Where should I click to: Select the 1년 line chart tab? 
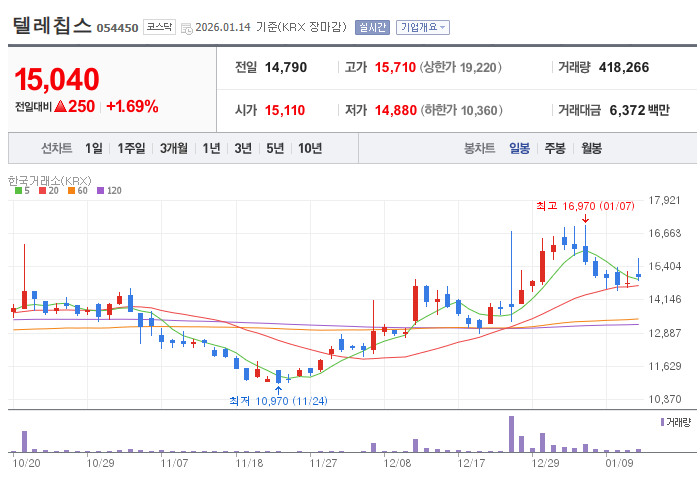pyautogui.click(x=211, y=148)
